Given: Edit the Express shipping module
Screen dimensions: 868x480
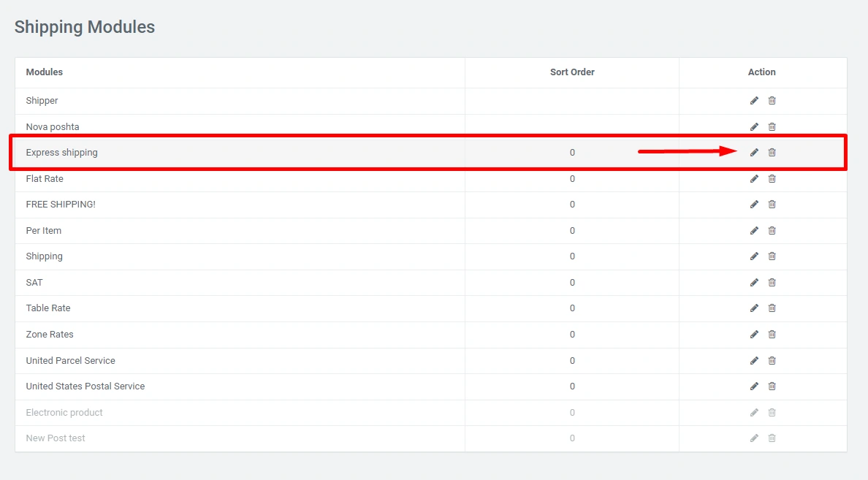Looking at the screenshot, I should 754,153.
